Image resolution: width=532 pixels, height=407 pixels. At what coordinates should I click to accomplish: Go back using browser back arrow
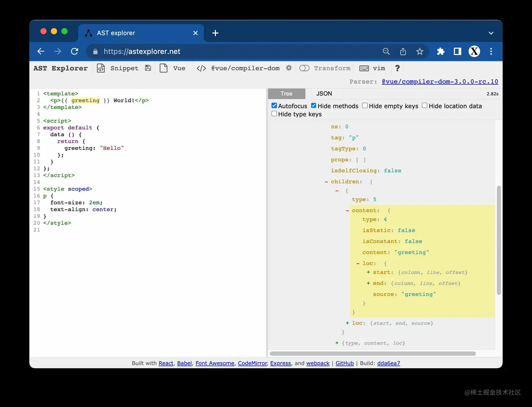[x=41, y=51]
